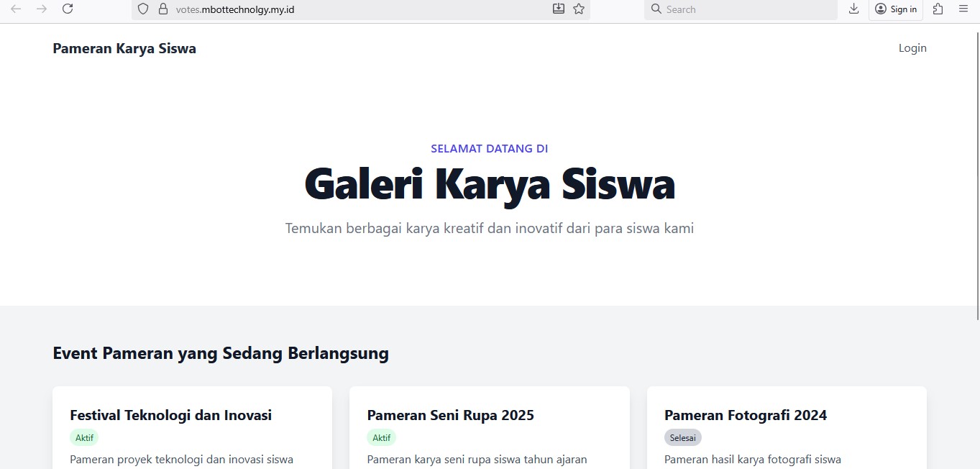Image resolution: width=980 pixels, height=469 pixels.
Task: Open the extensions puzzle icon
Action: 937,9
